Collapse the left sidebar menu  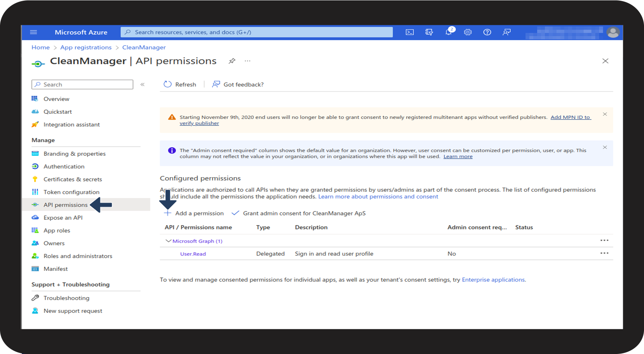(x=143, y=85)
